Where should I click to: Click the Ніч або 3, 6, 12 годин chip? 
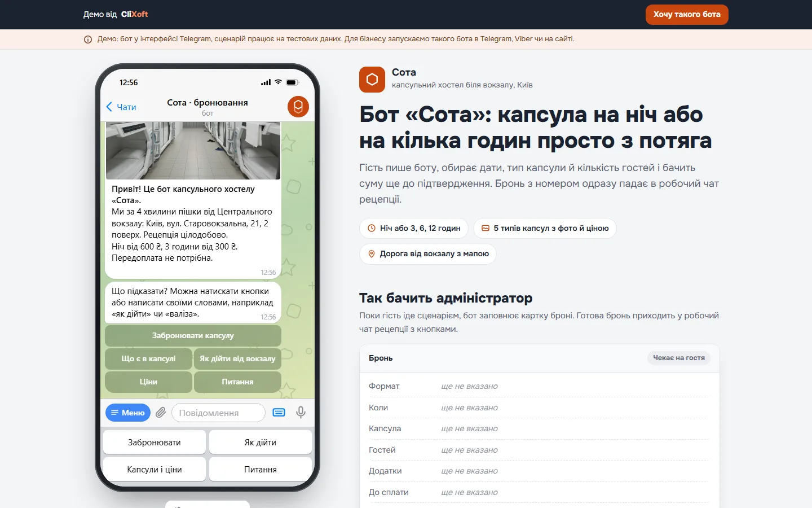pos(414,228)
